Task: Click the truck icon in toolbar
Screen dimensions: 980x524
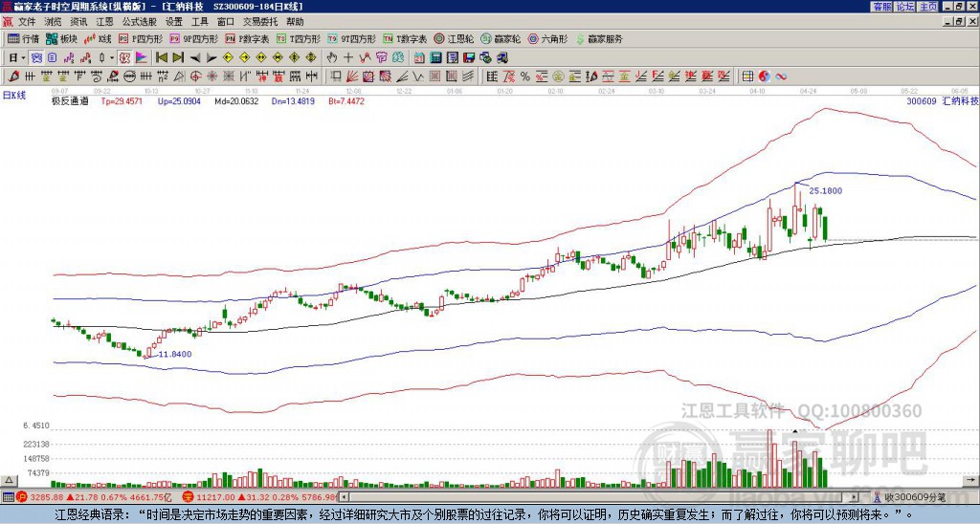Action: [x=502, y=58]
